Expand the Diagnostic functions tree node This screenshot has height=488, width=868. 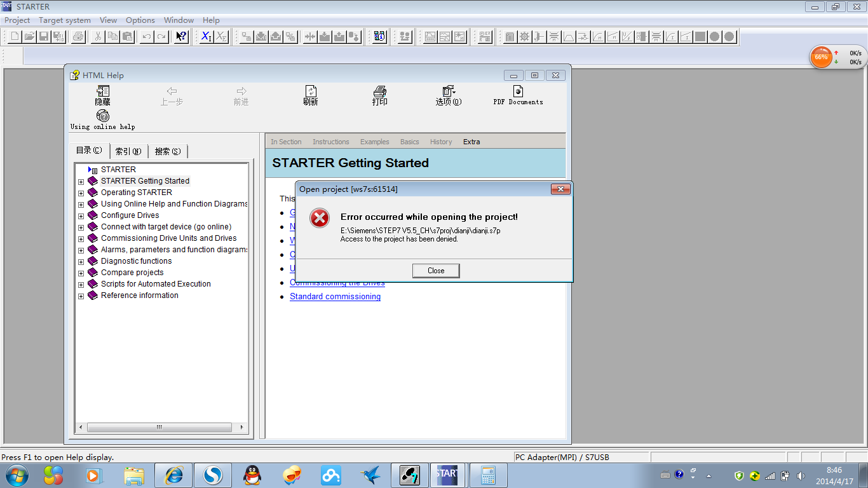coord(81,262)
